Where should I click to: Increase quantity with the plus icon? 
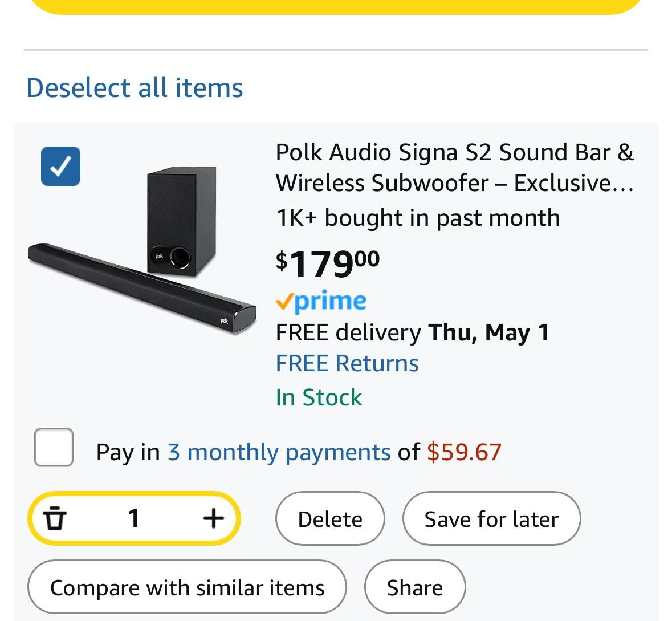coord(213,518)
